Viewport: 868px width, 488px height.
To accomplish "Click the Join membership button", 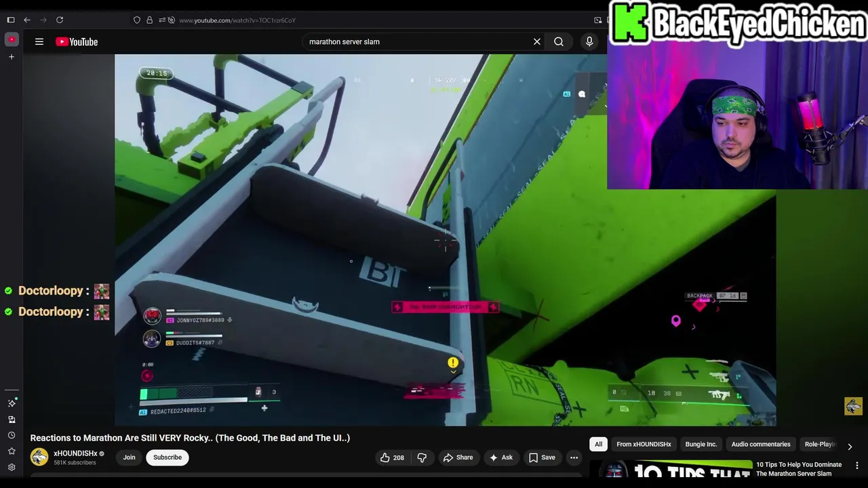I will coord(129,457).
